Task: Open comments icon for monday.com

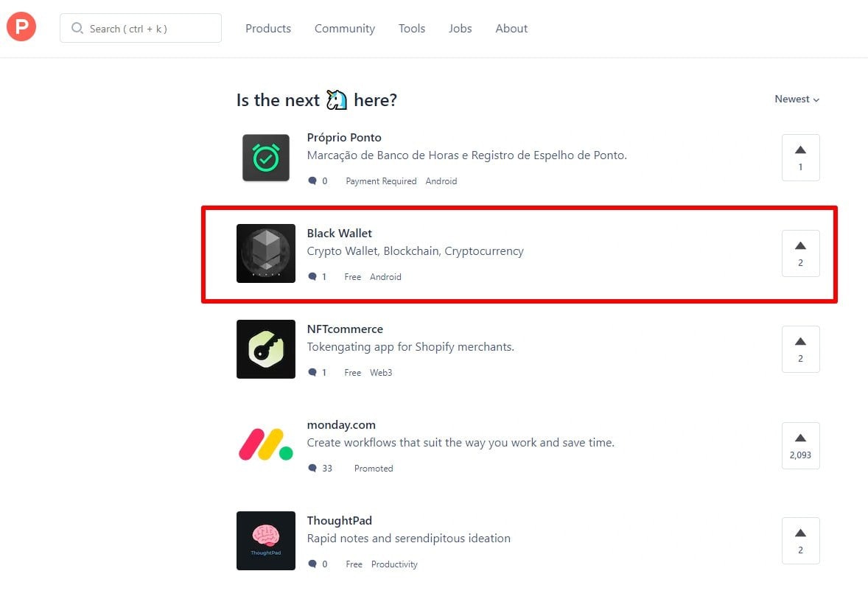Action: 312,469
